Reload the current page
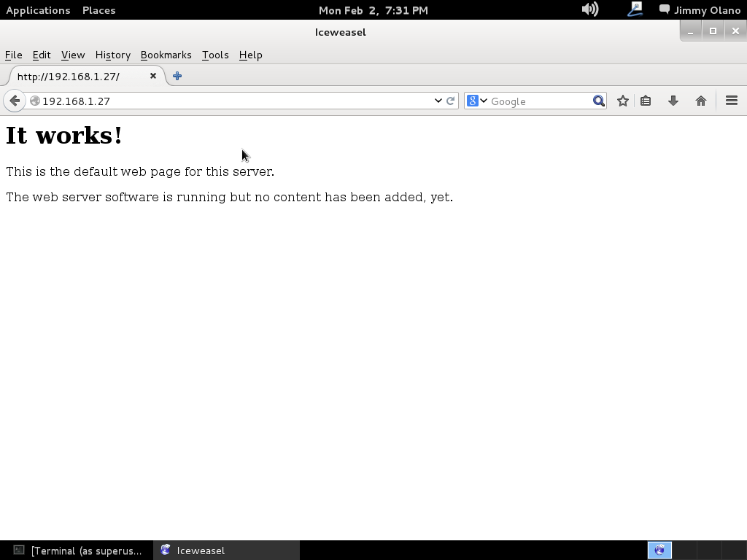Screen dimensions: 747x560 (451, 101)
